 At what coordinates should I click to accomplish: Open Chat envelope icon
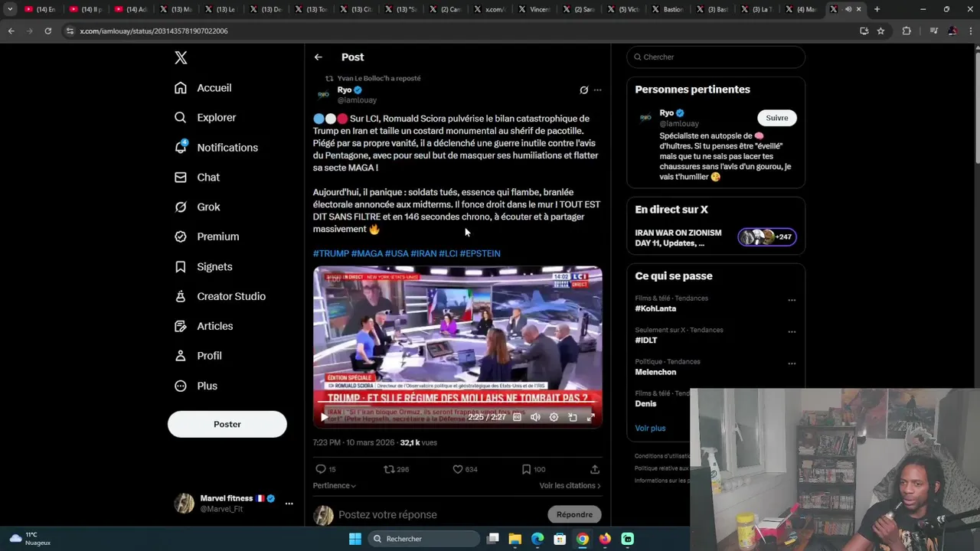point(181,177)
